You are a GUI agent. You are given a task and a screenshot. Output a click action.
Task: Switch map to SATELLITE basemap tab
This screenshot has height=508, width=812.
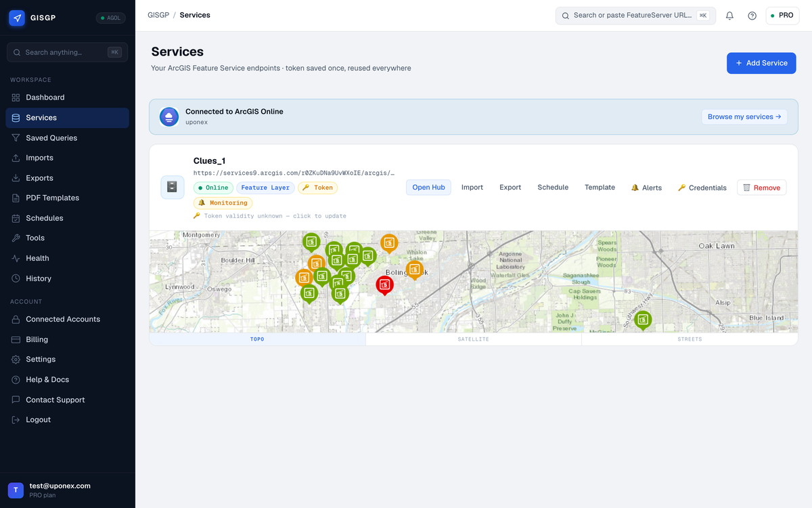tap(473, 339)
